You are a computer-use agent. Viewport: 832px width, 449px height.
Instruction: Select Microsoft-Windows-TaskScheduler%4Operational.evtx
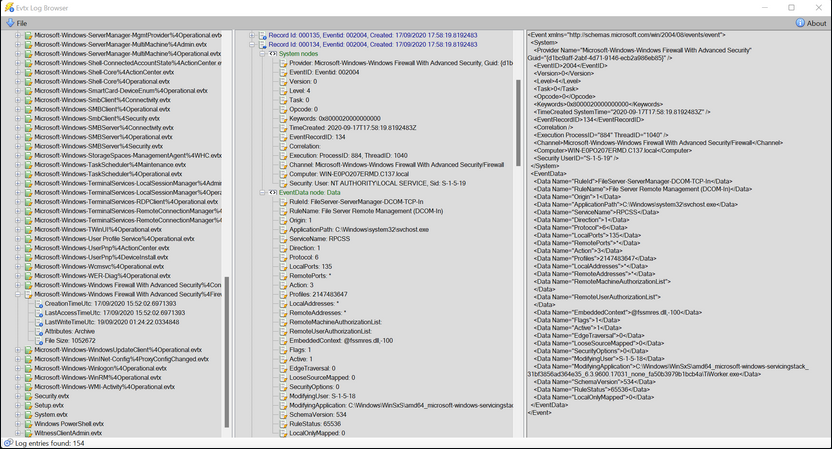[108, 174]
